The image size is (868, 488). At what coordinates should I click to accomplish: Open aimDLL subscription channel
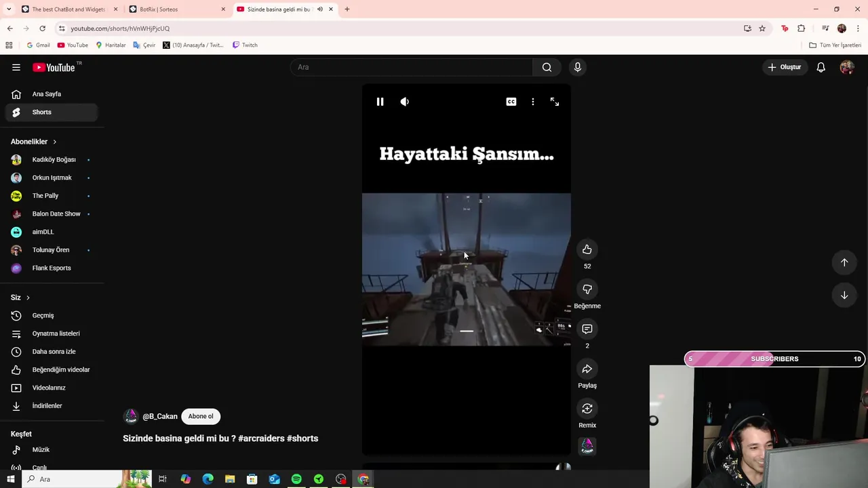tap(52, 232)
